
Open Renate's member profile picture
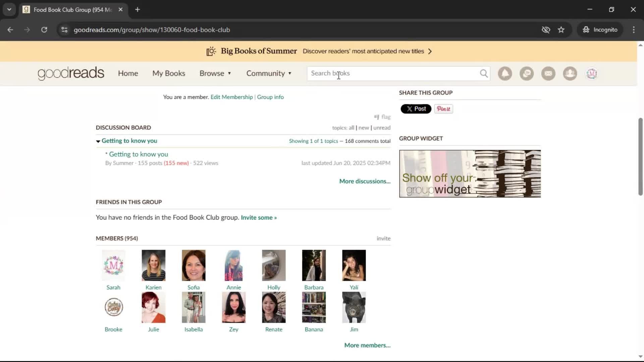(x=274, y=307)
